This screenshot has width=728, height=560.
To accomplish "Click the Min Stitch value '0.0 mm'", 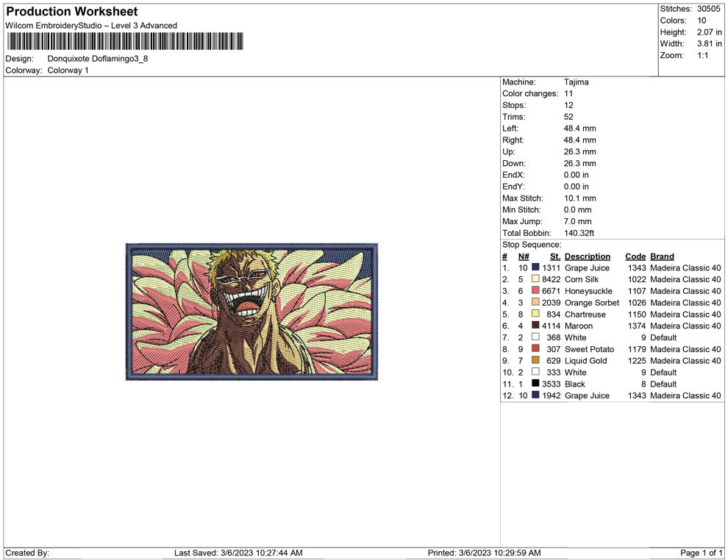I will [x=577, y=209].
